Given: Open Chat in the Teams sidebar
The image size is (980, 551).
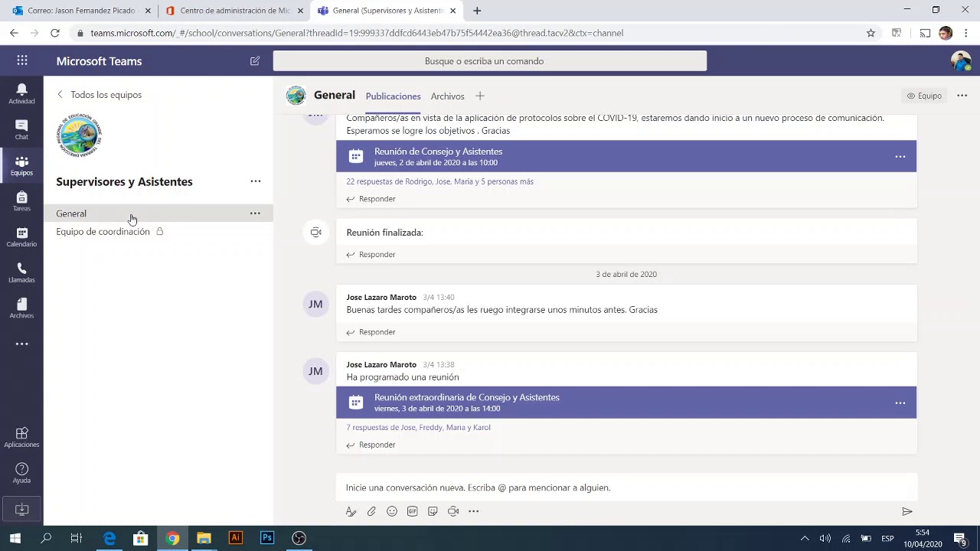Looking at the screenshot, I should pyautogui.click(x=21, y=129).
